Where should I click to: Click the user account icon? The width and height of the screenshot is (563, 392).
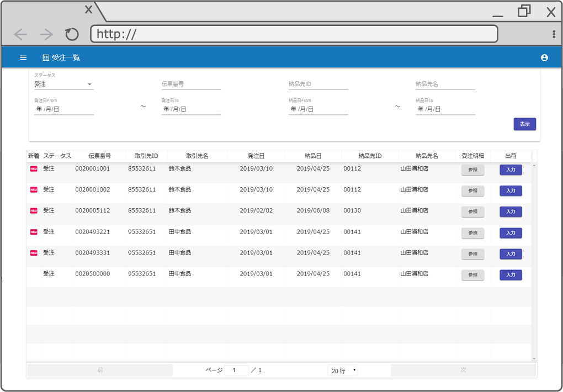(545, 57)
